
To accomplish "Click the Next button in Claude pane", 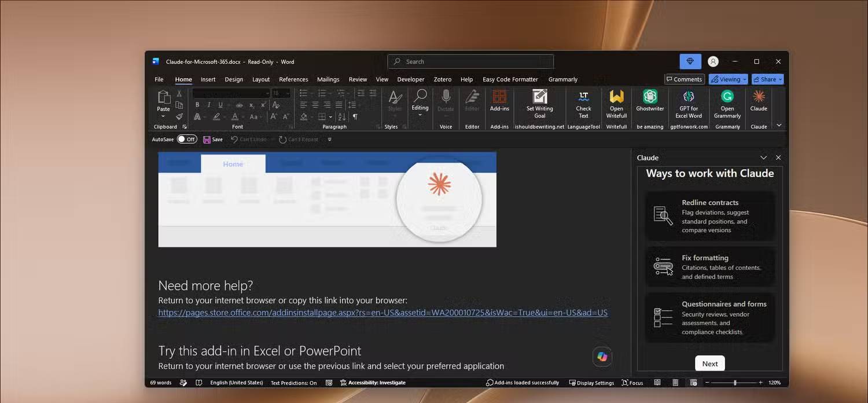I will coord(710,364).
